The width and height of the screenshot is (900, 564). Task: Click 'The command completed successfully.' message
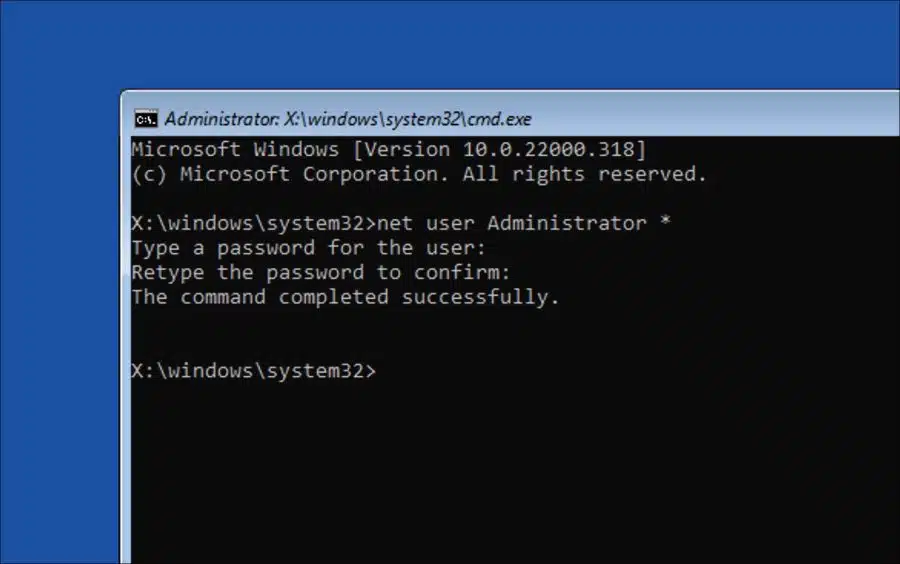point(346,297)
